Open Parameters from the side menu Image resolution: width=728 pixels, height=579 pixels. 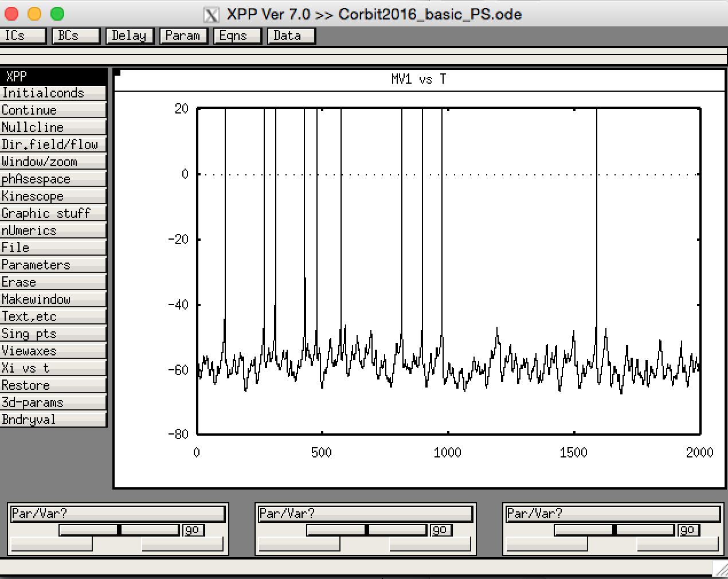[x=53, y=265]
